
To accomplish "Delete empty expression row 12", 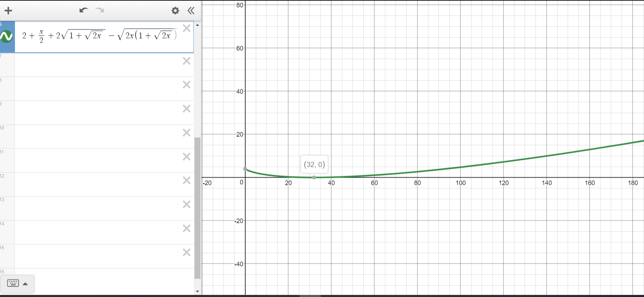I will click(186, 180).
